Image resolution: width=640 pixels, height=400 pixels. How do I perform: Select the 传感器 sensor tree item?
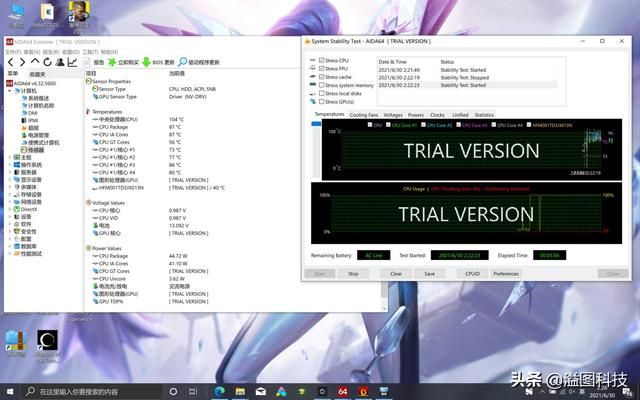[35, 150]
